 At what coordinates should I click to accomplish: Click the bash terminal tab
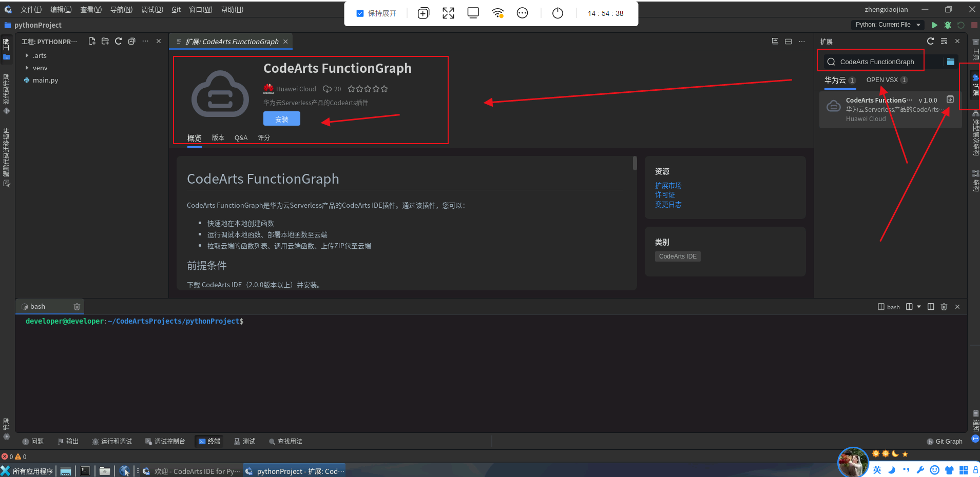(50, 307)
